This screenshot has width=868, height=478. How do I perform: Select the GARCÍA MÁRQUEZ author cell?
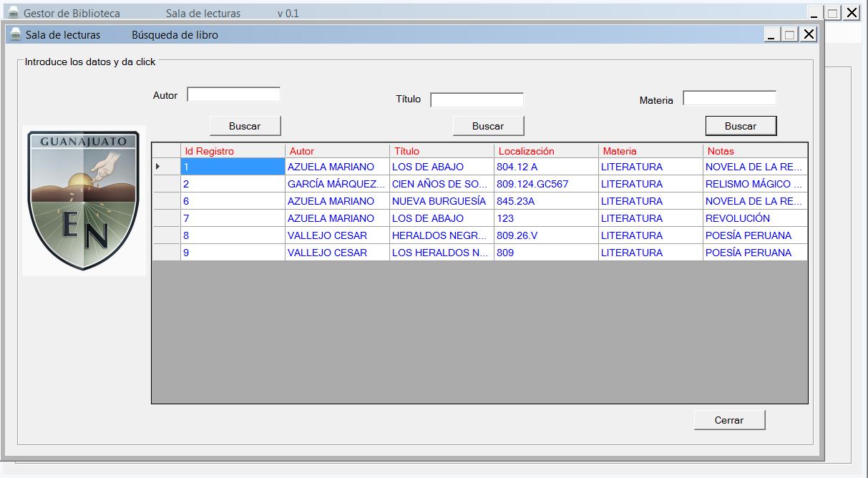336,184
